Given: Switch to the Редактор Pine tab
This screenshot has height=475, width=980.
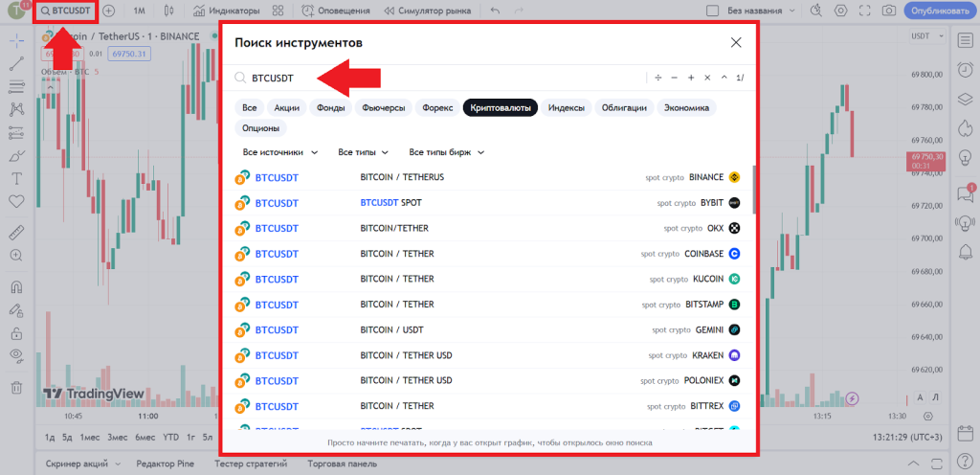Looking at the screenshot, I should click(x=165, y=464).
